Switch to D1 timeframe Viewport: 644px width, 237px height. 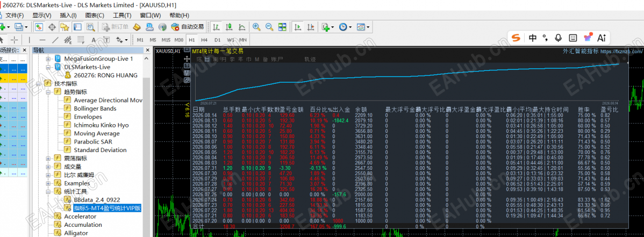point(217,40)
